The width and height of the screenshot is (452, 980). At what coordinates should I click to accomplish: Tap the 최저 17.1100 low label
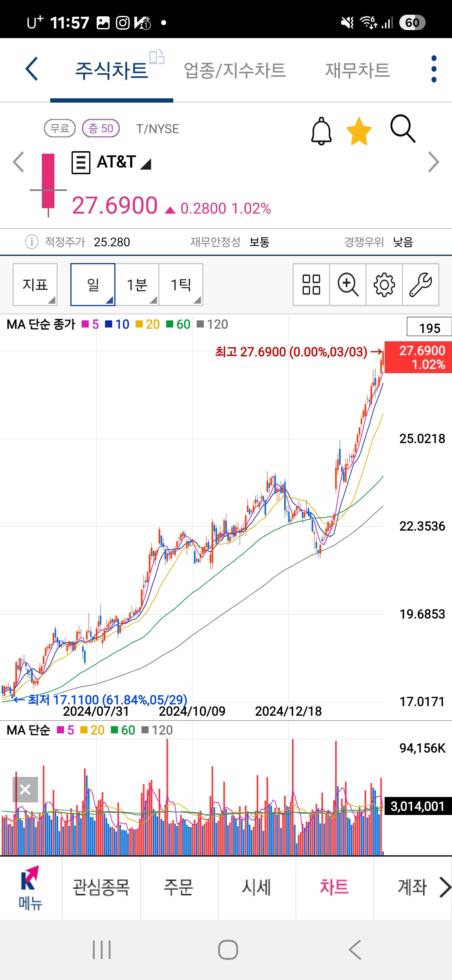tap(108, 699)
